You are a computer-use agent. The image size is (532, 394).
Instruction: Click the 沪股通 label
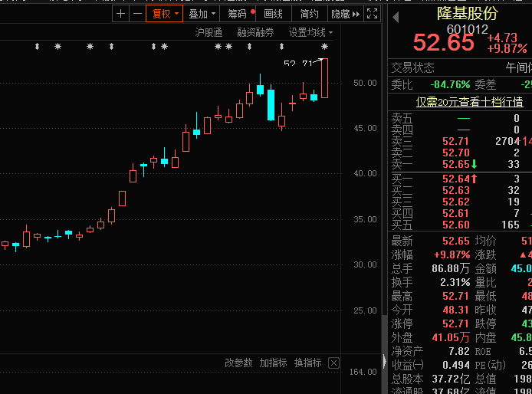[x=209, y=33]
